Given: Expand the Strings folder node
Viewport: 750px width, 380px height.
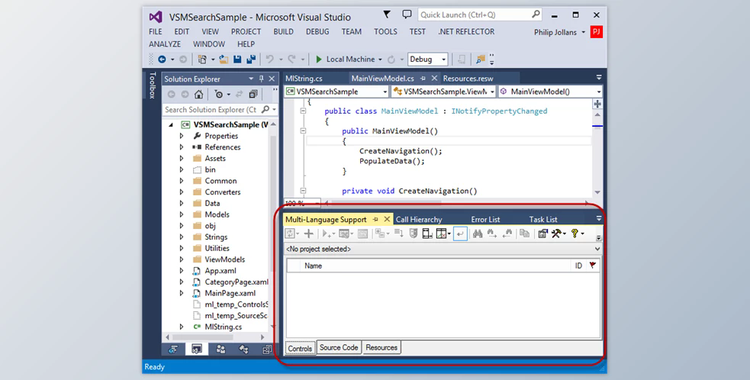Looking at the screenshot, I should pos(181,237).
